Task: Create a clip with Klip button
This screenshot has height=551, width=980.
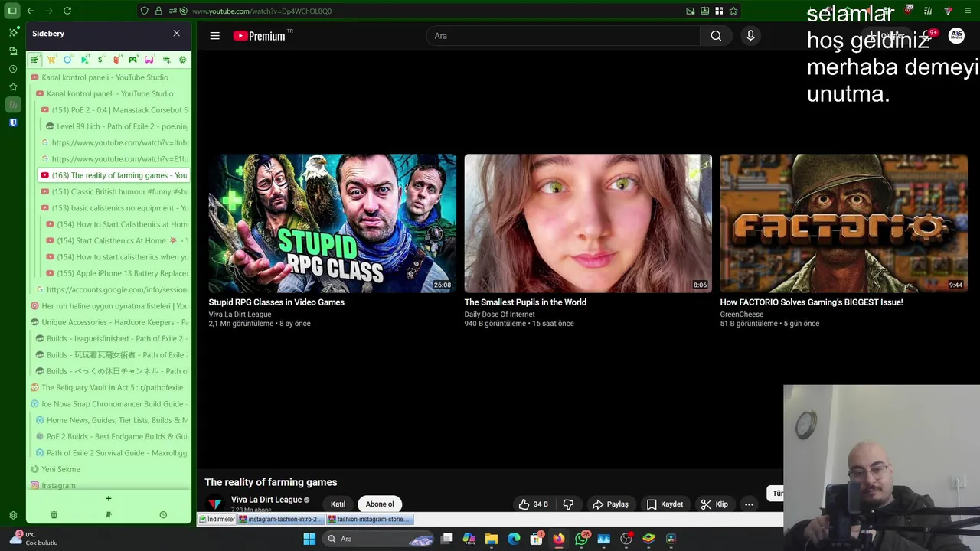Action: [x=714, y=504]
